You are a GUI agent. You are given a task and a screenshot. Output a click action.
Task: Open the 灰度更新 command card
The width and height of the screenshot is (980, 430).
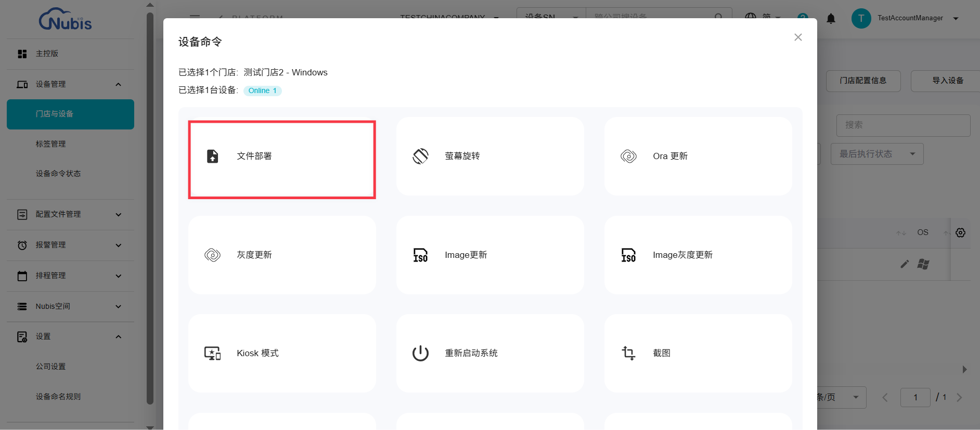click(282, 255)
